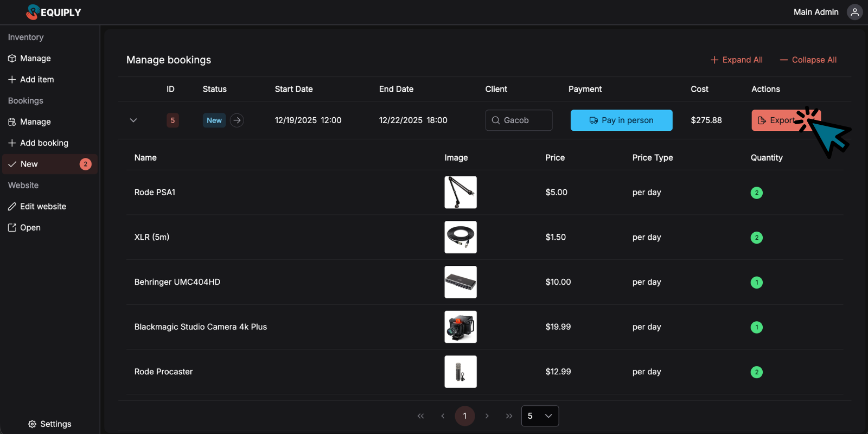Click the Quantity column header

[x=767, y=157]
